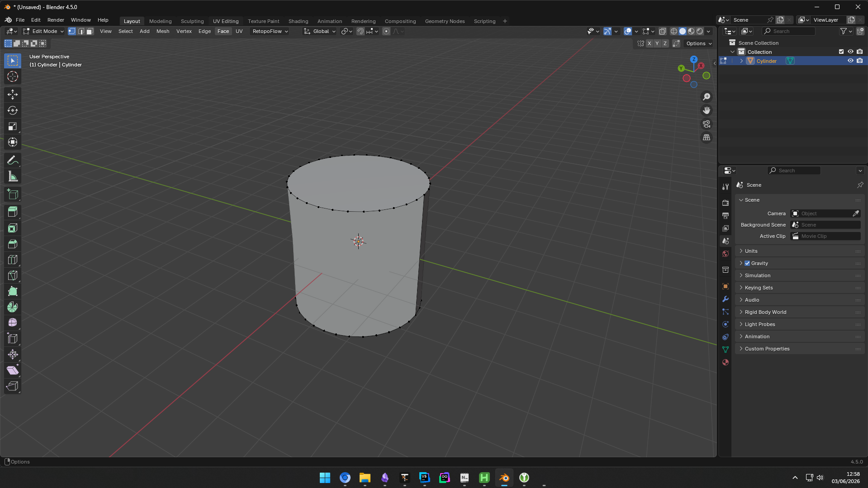Enable face select mode
The width and height of the screenshot is (868, 488).
click(90, 31)
